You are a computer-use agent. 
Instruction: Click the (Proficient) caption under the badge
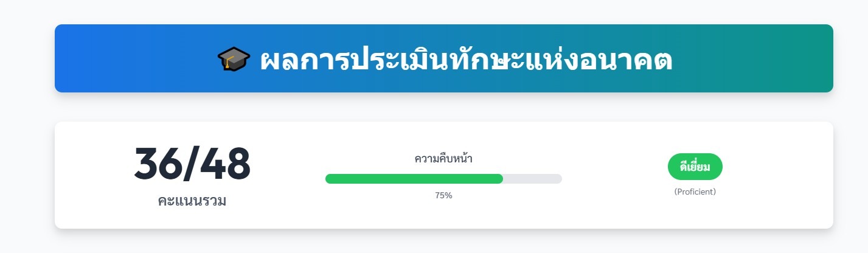click(x=695, y=192)
